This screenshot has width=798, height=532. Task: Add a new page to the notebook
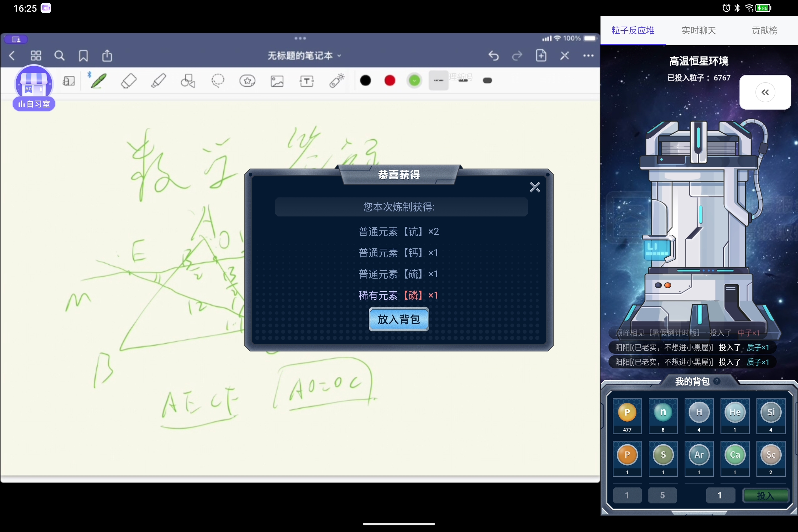point(541,55)
